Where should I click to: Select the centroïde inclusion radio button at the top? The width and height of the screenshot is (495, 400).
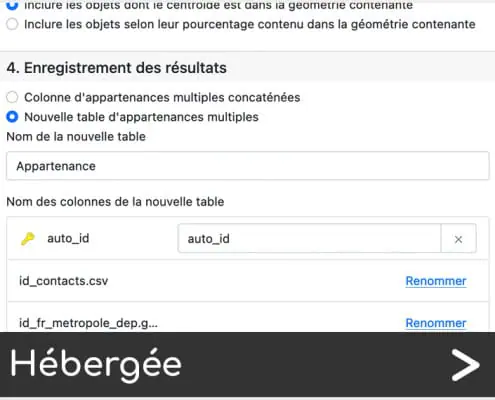(12, 5)
